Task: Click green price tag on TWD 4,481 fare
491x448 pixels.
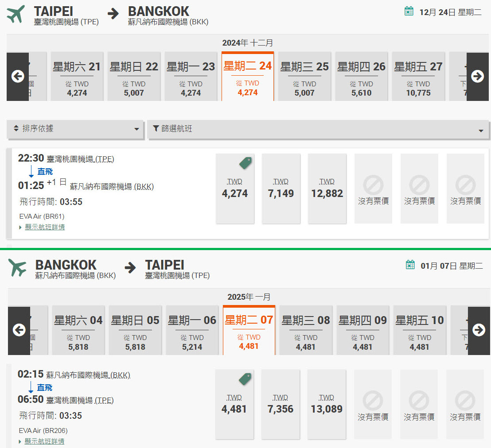Action: [245, 379]
